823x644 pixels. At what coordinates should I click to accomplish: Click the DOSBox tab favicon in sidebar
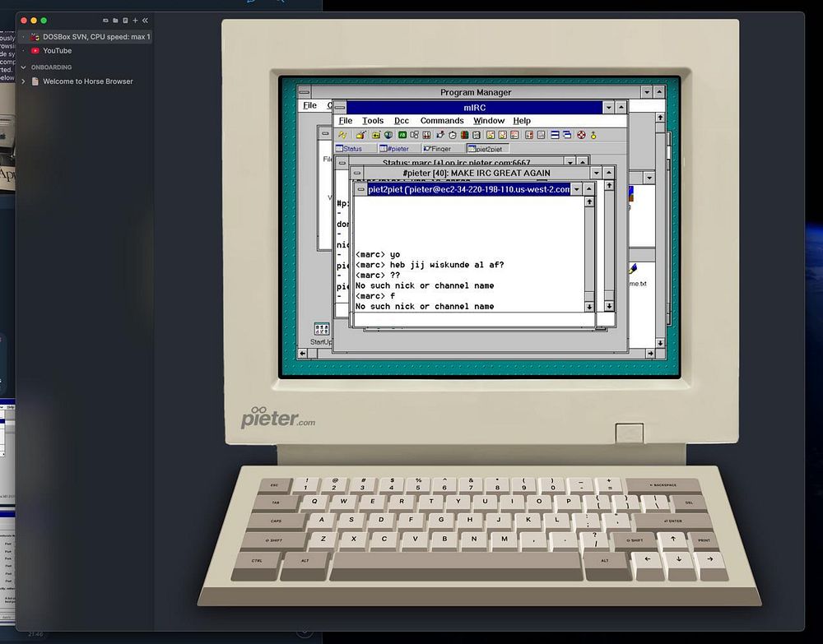coord(35,37)
